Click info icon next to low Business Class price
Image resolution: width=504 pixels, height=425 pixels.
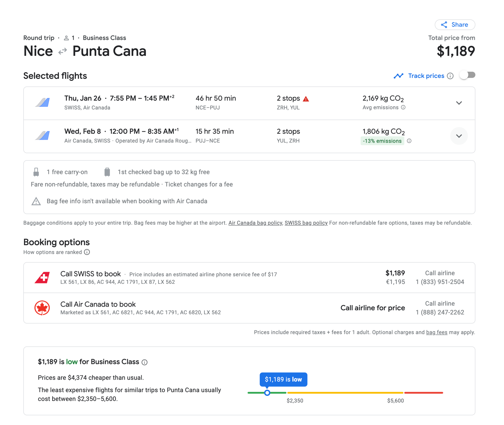tap(144, 362)
